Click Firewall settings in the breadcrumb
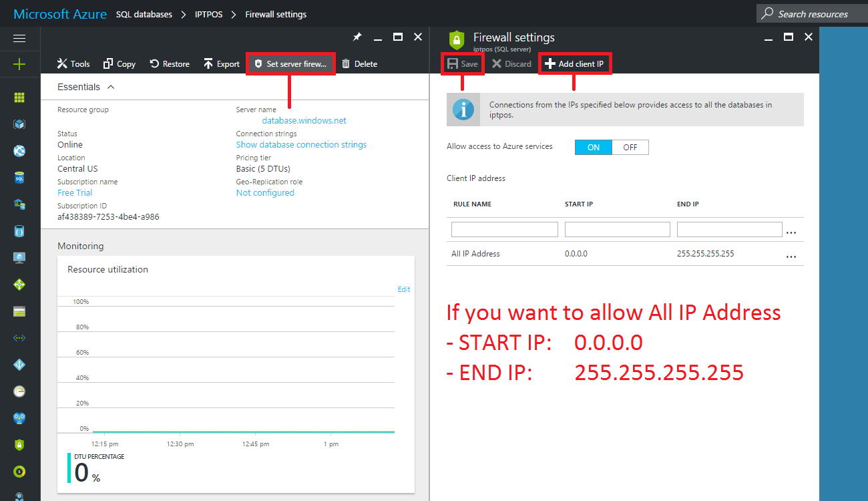This screenshot has height=501, width=868. tap(276, 14)
